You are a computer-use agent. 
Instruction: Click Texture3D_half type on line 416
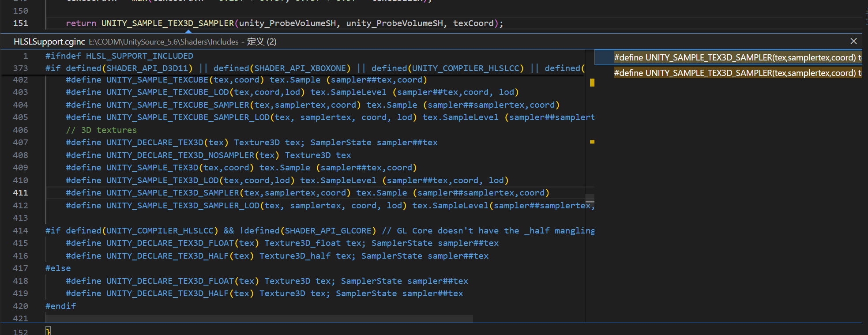[295, 256]
